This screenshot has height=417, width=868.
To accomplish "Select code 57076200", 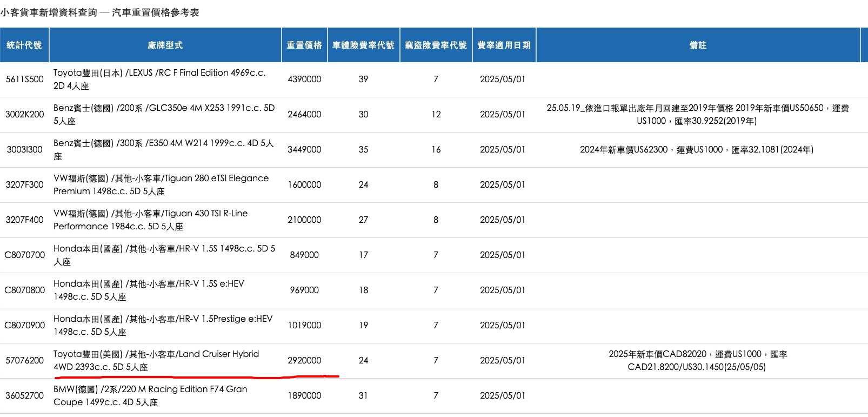I will (24, 360).
